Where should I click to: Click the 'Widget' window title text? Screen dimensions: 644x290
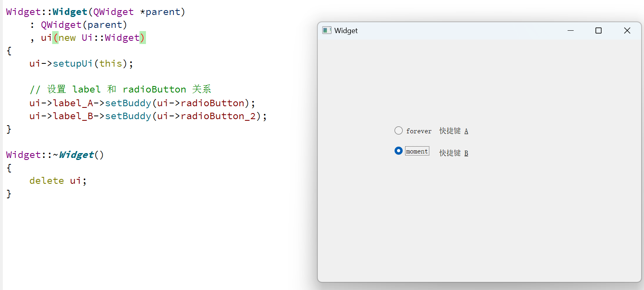point(346,31)
